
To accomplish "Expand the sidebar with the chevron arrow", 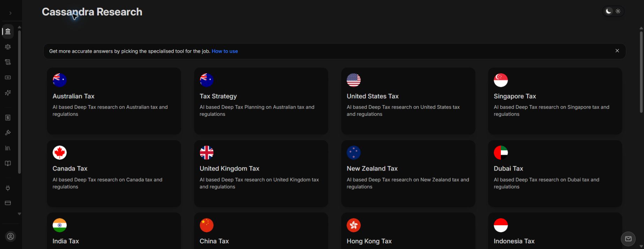I will pyautogui.click(x=10, y=13).
